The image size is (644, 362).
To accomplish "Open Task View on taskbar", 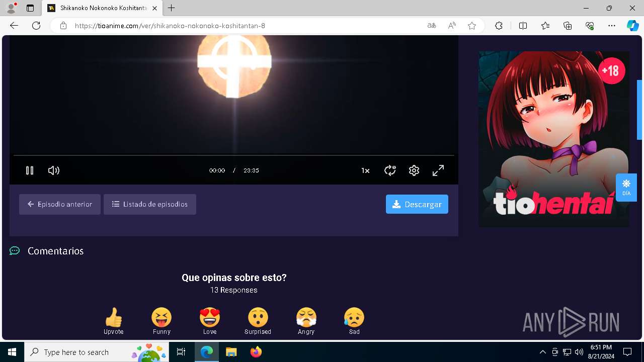I will point(181,352).
